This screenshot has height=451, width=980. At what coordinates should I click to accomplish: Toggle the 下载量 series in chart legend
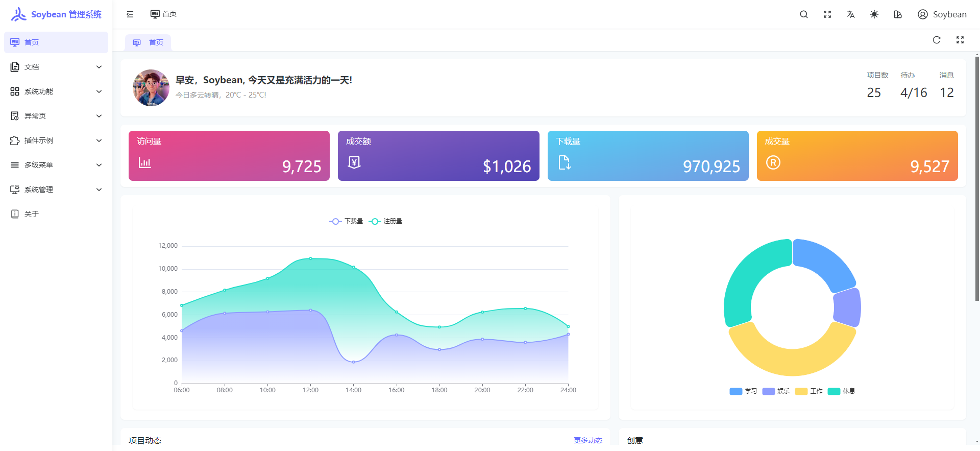[346, 221]
